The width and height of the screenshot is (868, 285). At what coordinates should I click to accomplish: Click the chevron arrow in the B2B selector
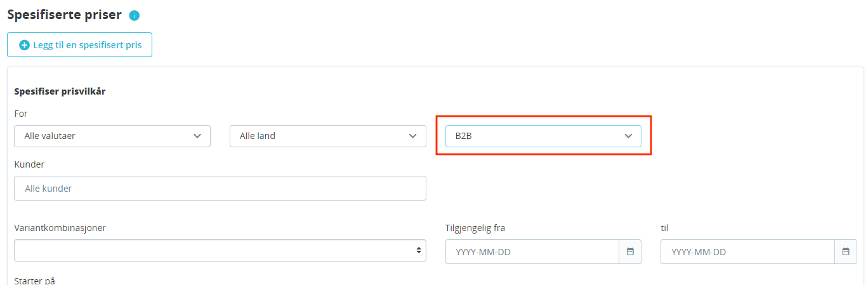[x=628, y=136]
